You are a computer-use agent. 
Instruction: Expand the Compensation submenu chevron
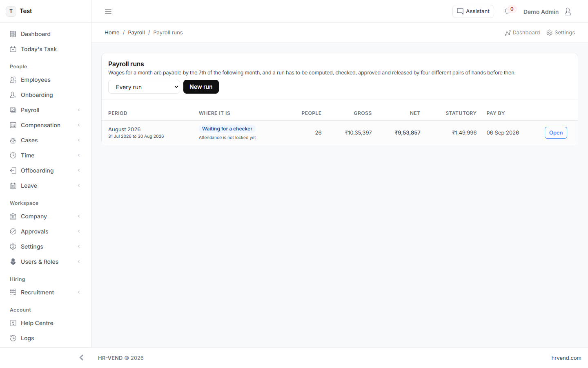[x=79, y=125]
